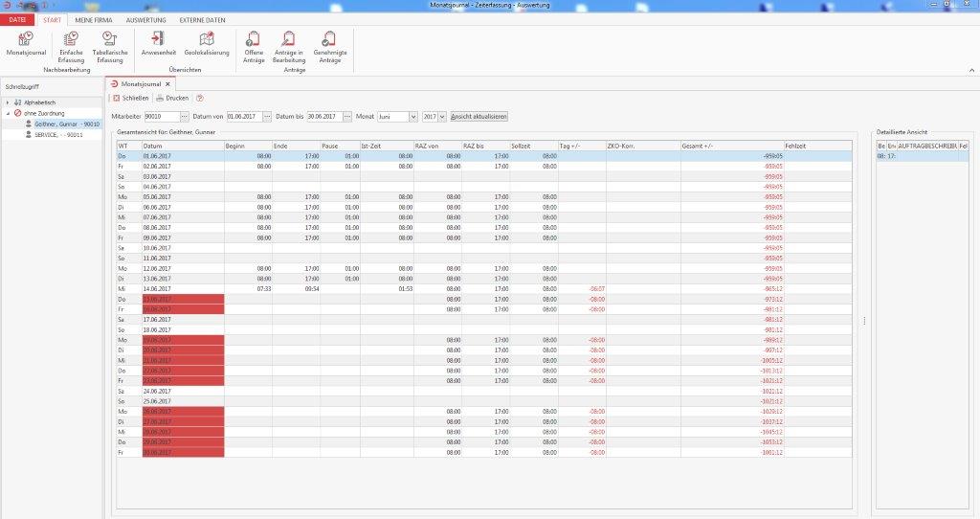Click the 01:53 Ist-Zeit cell

[387, 289]
